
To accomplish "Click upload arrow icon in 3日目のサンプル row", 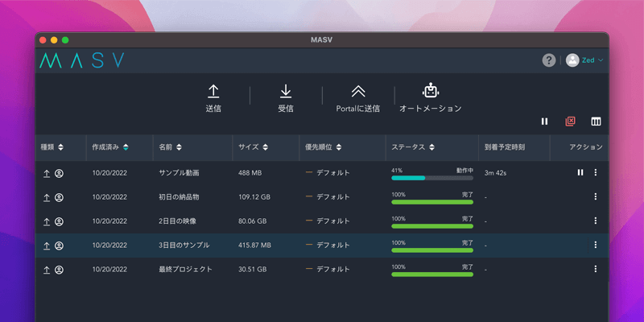I will [x=47, y=246].
